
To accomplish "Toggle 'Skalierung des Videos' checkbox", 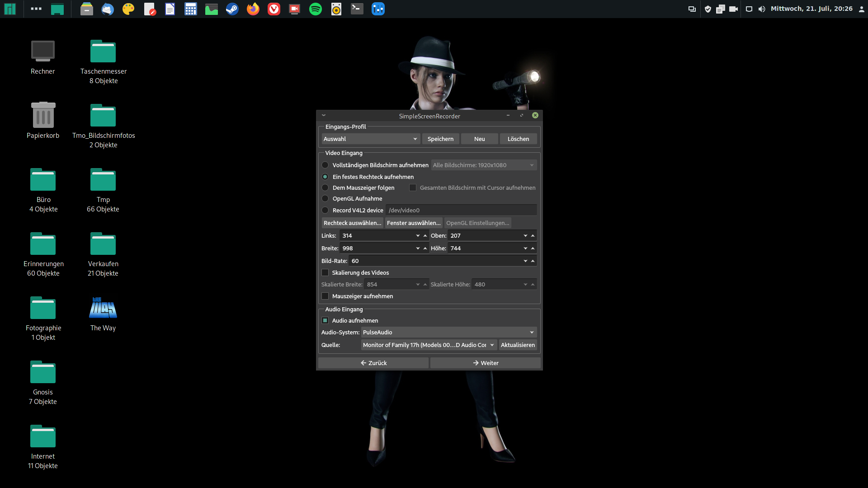I will 325,272.
